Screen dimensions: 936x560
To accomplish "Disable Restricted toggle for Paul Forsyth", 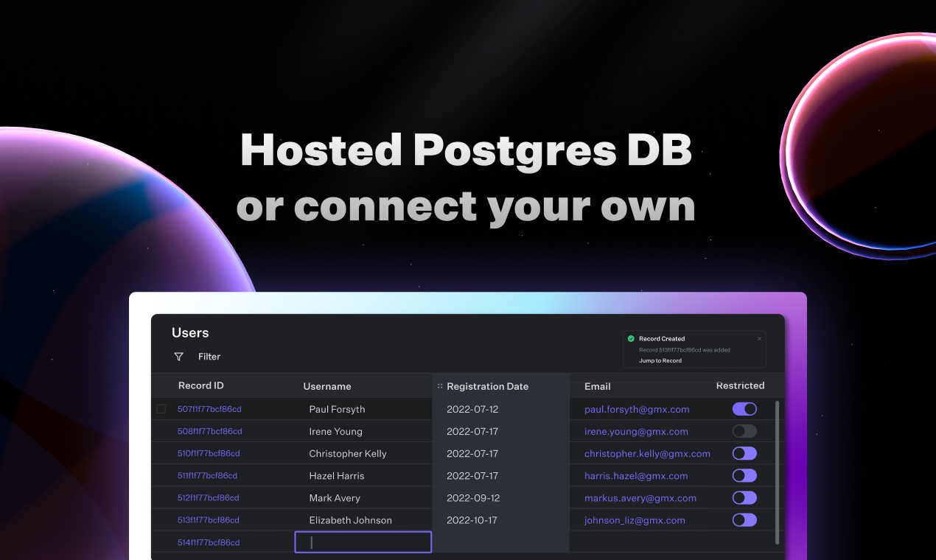I will click(744, 409).
